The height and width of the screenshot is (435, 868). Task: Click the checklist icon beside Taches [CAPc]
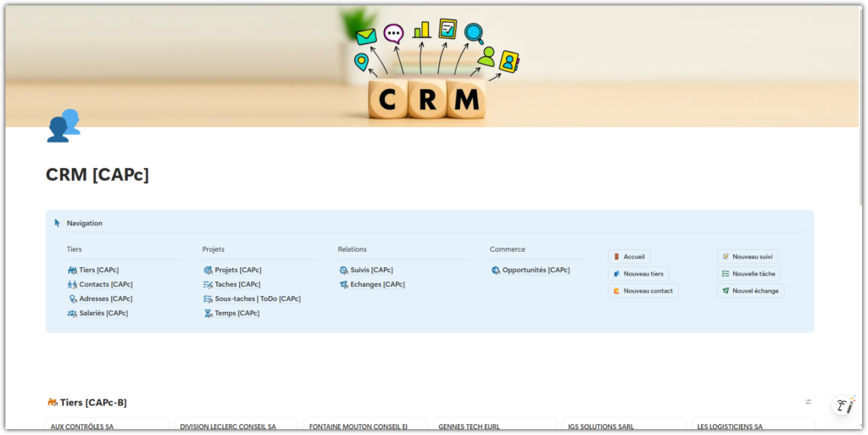coord(208,284)
